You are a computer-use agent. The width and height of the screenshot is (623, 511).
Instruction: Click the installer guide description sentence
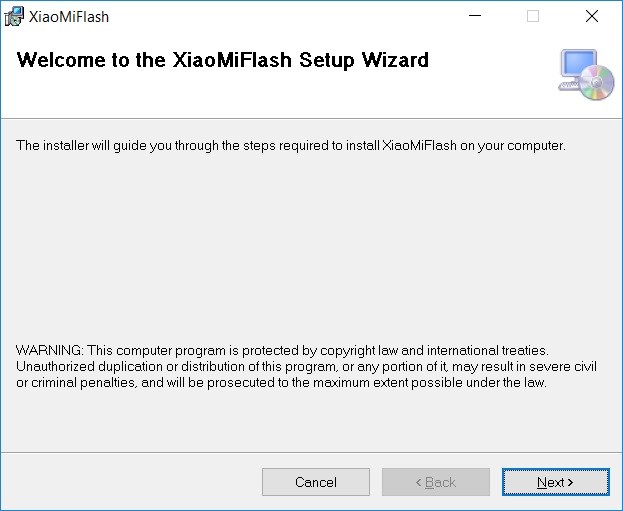(x=291, y=146)
